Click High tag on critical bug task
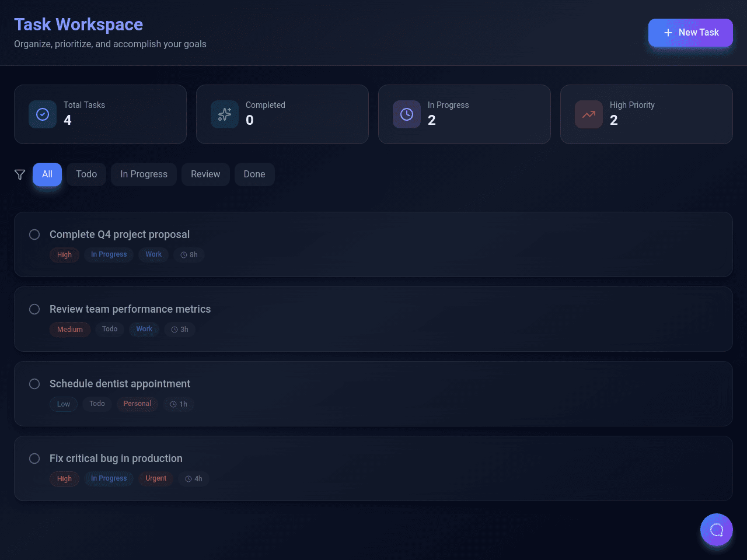Image resolution: width=747 pixels, height=560 pixels. [x=64, y=479]
